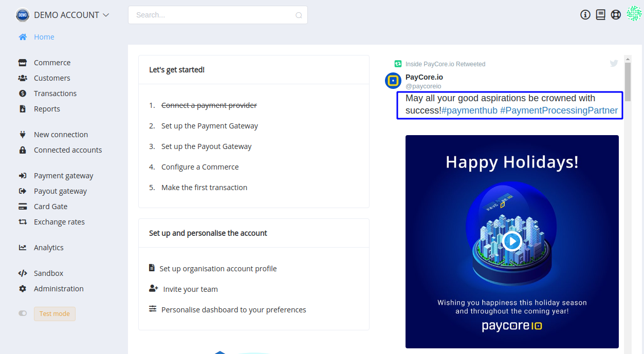Click the Connected accounts lock icon
644x354 pixels.
click(23, 150)
